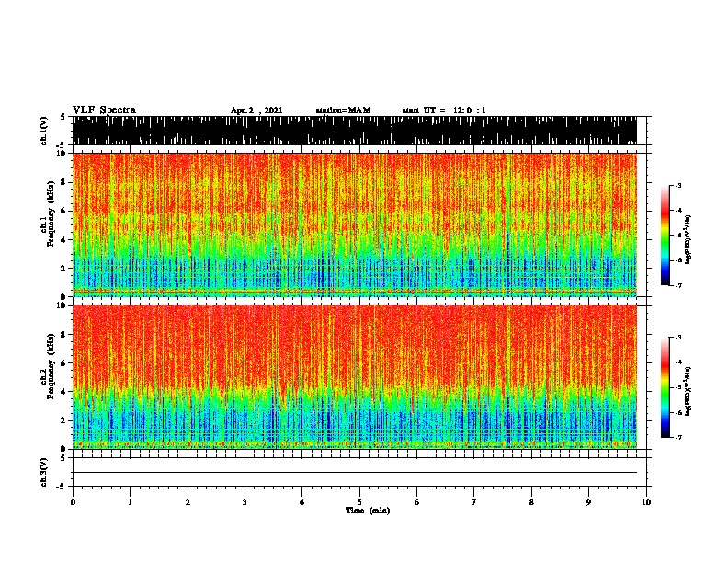Select the date text "Apr. 2 , 2021"
Viewport: 728px width, 563px height.
pos(256,110)
